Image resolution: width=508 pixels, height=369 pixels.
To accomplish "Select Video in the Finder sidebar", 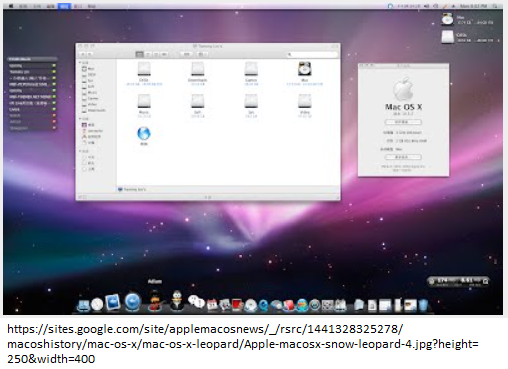I will click(x=92, y=104).
